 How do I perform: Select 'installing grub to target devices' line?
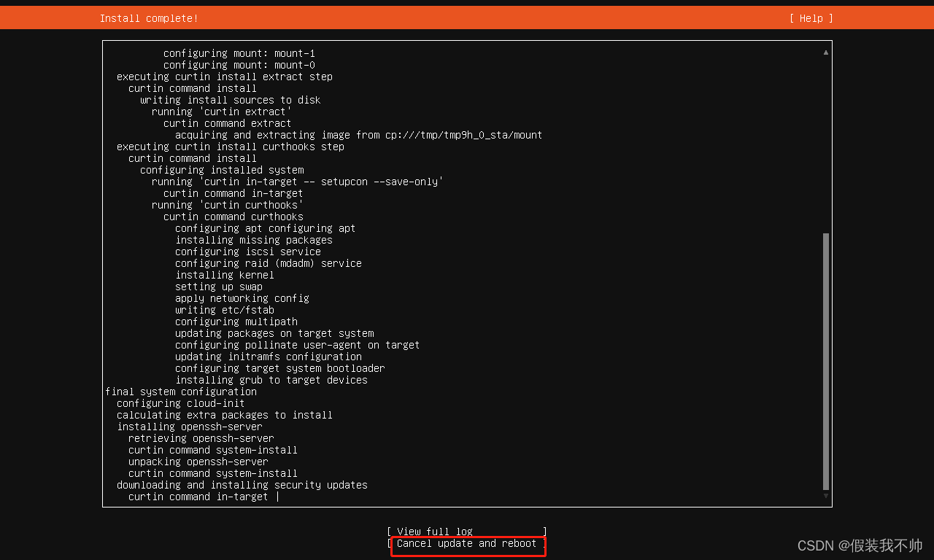pyautogui.click(x=271, y=380)
